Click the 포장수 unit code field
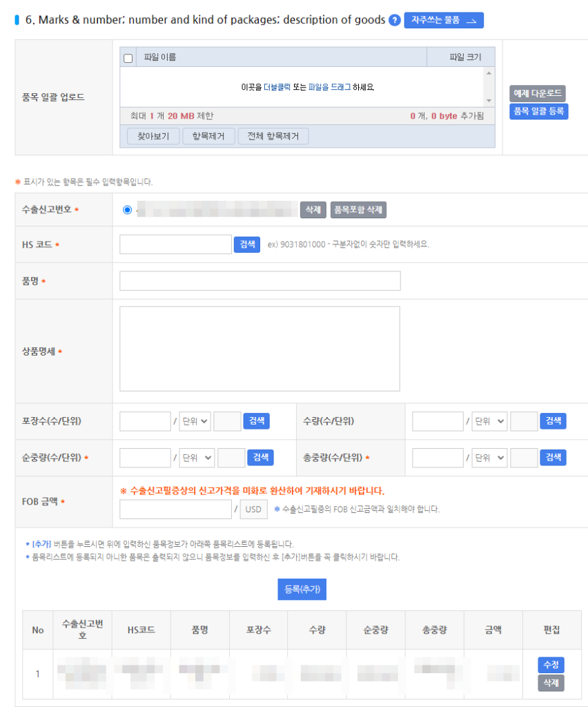 [227, 421]
